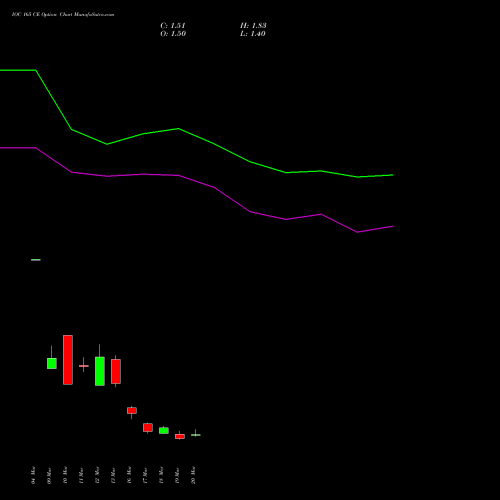The height and width of the screenshot is (500, 500).
Task: Click the last doji candle above 20 Mar
Action: click(196, 435)
